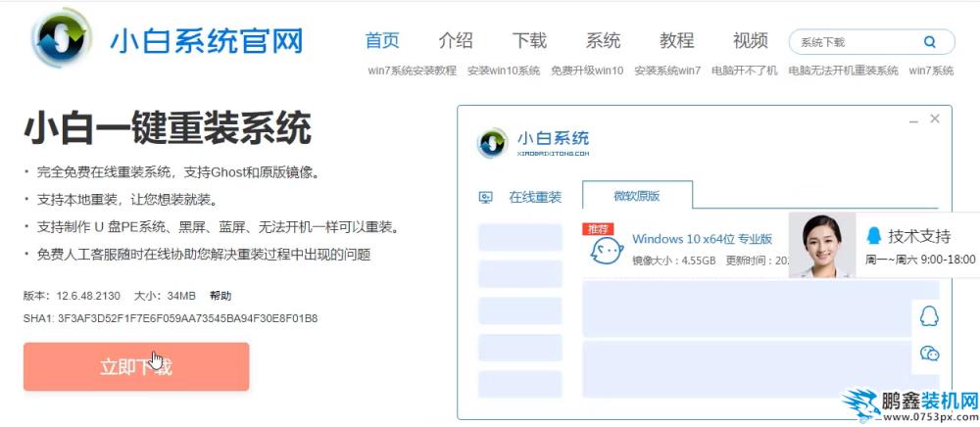Click the 在线重装 monitor icon
The image size is (980, 427).
point(486,198)
